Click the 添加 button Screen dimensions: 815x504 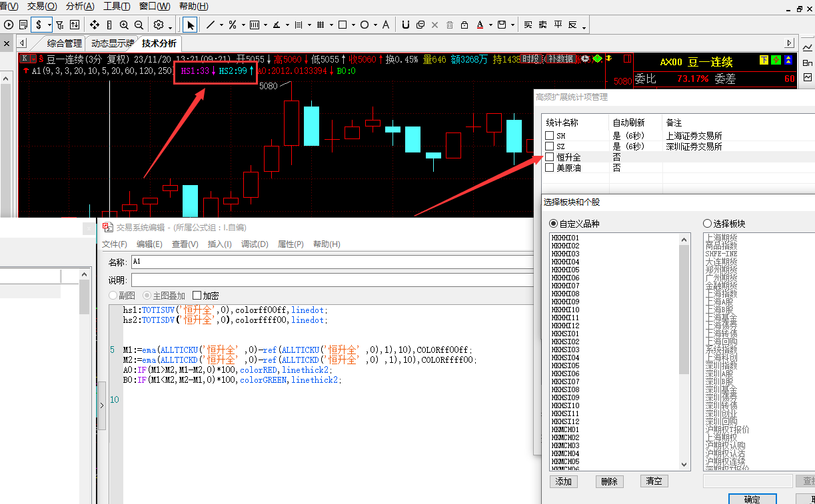(x=564, y=481)
